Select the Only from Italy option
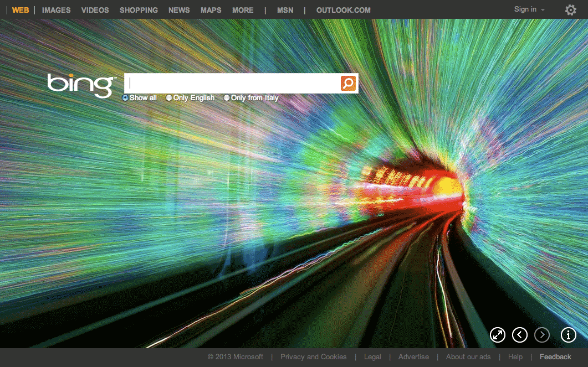The height and width of the screenshot is (367, 588). click(227, 98)
